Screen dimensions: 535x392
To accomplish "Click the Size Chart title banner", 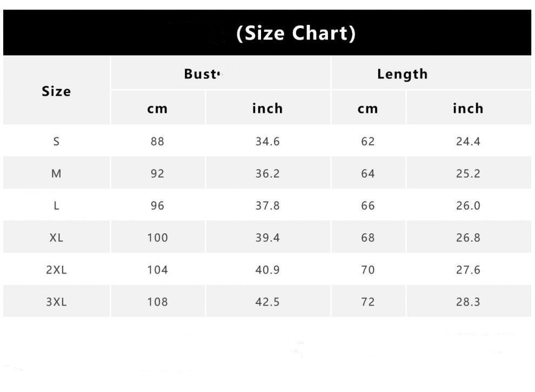I will [296, 33].
